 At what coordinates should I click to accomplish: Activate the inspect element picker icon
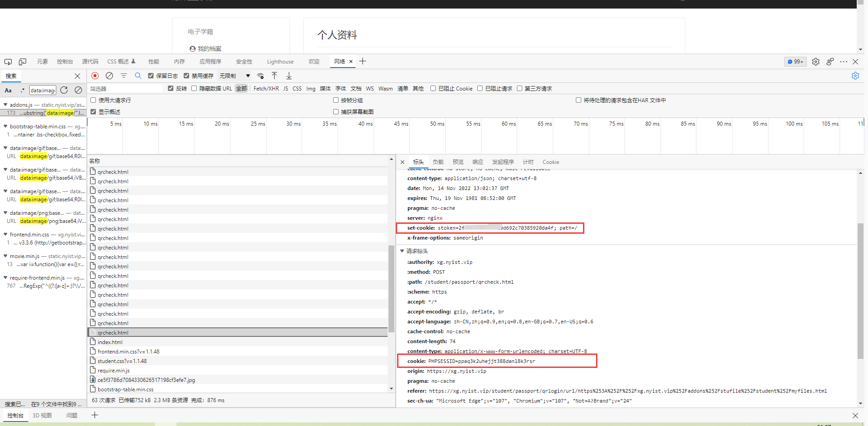[x=8, y=62]
